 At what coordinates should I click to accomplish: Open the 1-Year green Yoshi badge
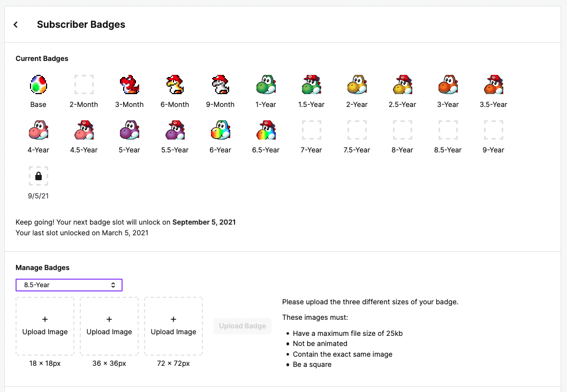point(266,84)
